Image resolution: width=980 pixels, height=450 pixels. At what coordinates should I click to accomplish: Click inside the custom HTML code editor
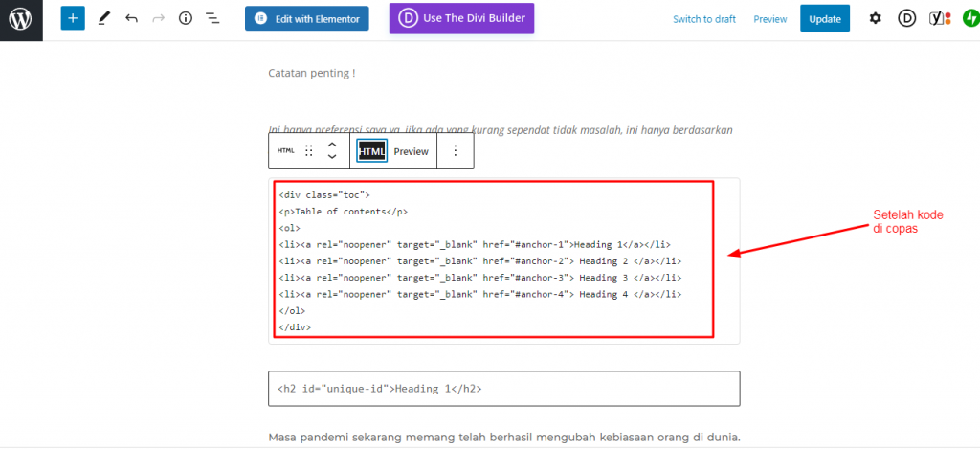click(x=504, y=260)
